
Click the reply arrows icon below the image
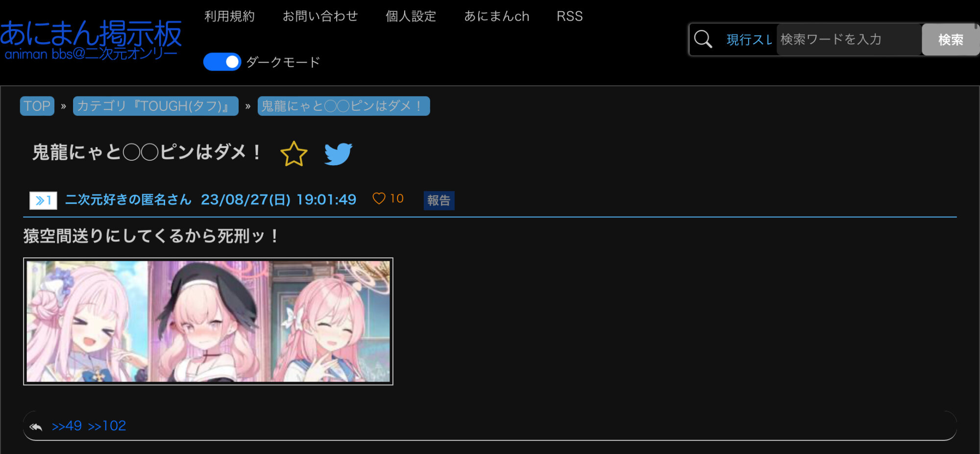[36, 427]
